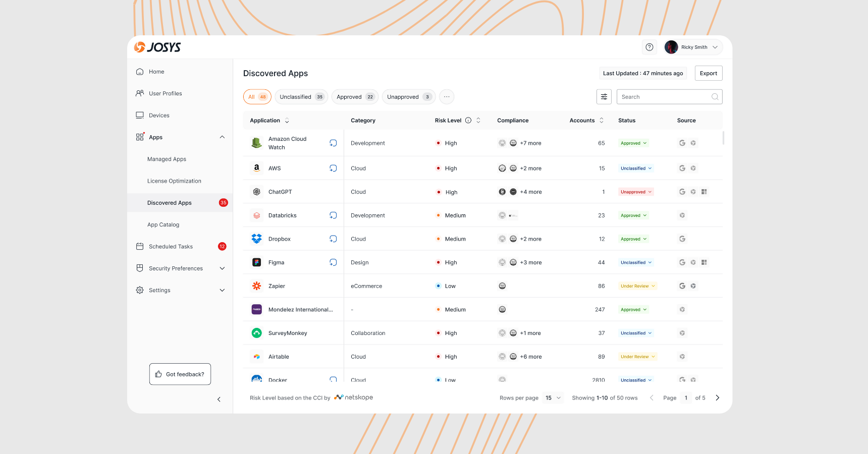Open Unclassified status dropdown for SurveyMonkey
The width and height of the screenshot is (868, 454).
click(636, 333)
